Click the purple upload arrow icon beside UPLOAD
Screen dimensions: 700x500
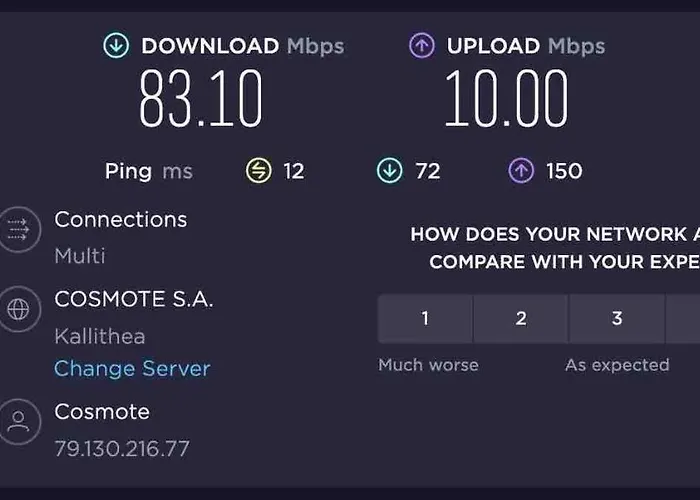coord(421,46)
